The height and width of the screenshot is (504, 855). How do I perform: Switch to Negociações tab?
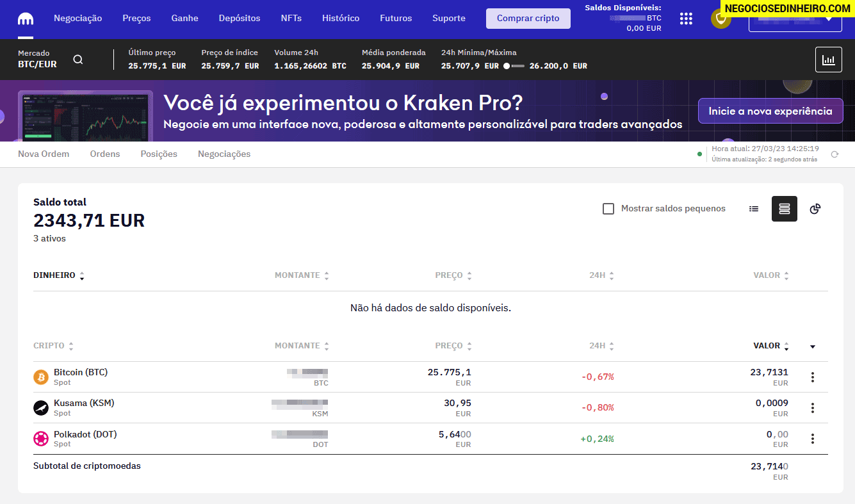(x=224, y=154)
